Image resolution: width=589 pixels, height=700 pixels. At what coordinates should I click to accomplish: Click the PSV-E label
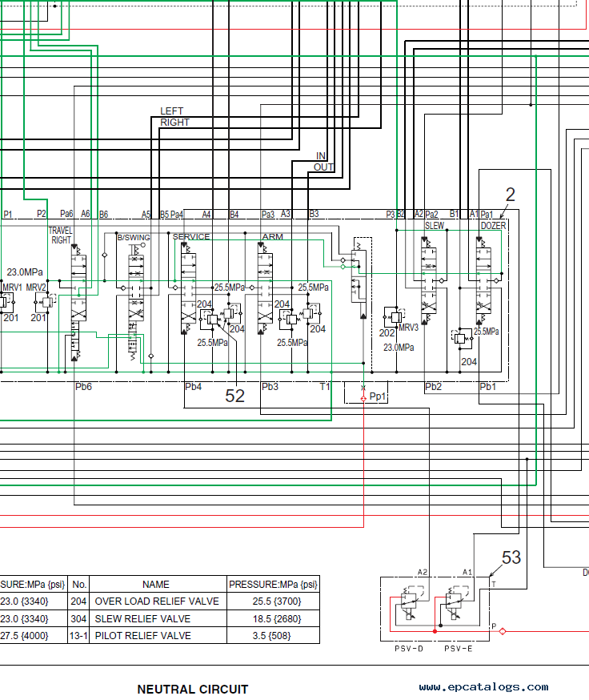[459, 649]
